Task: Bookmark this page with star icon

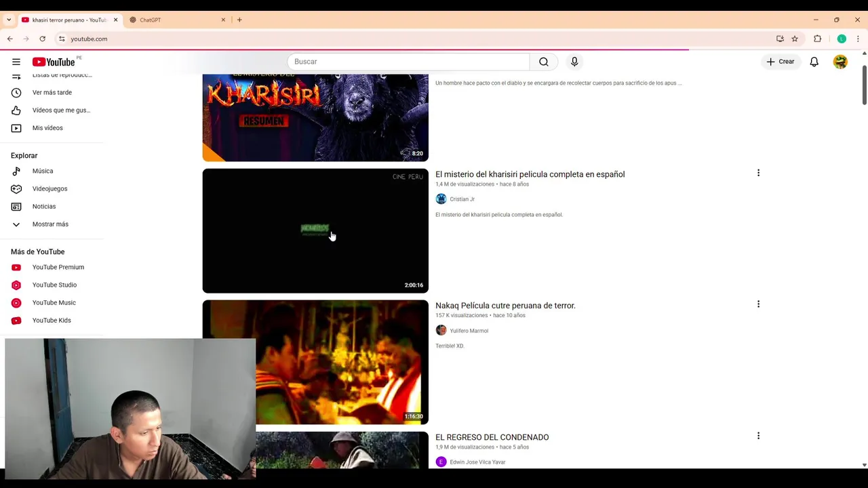Action: point(795,39)
